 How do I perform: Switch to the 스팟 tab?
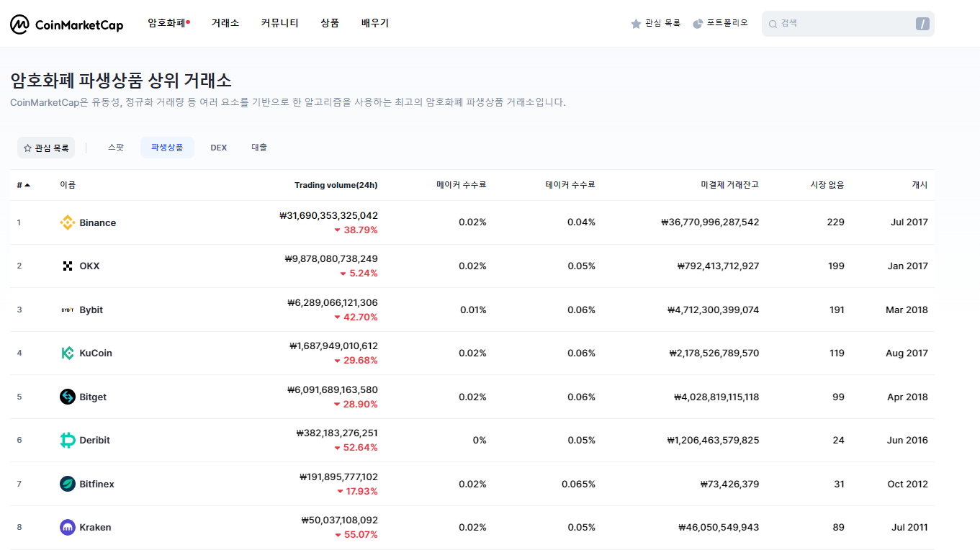pos(116,148)
